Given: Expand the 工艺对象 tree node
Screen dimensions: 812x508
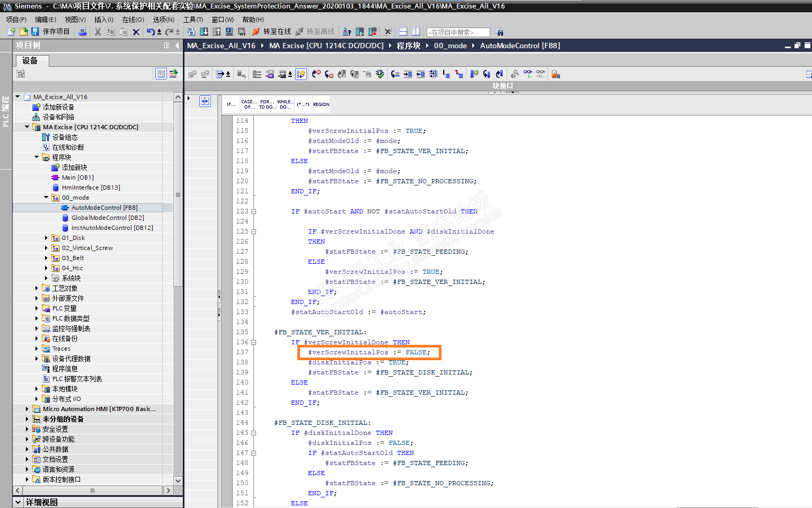Looking at the screenshot, I should (x=37, y=288).
